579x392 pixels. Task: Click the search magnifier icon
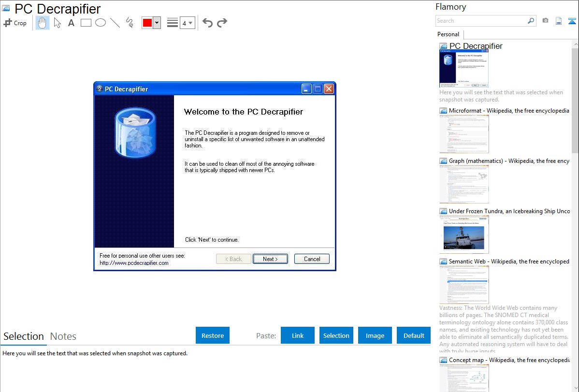[x=531, y=21]
